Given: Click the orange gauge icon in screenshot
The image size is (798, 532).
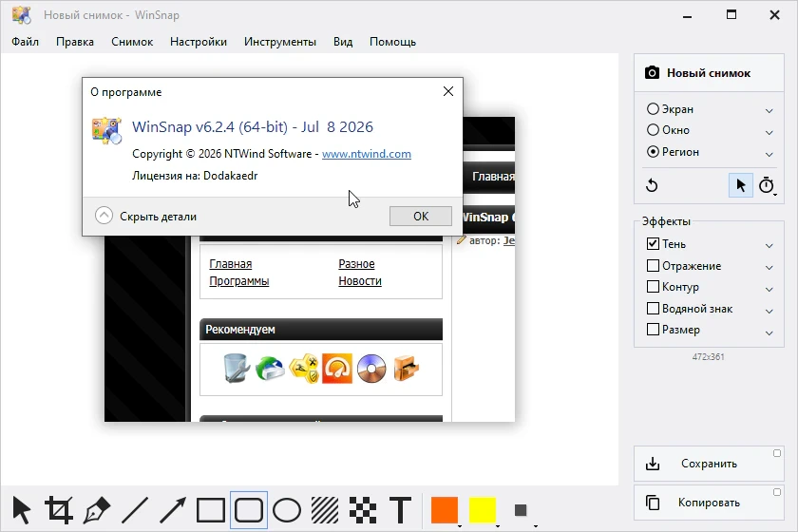Looking at the screenshot, I should 337,368.
